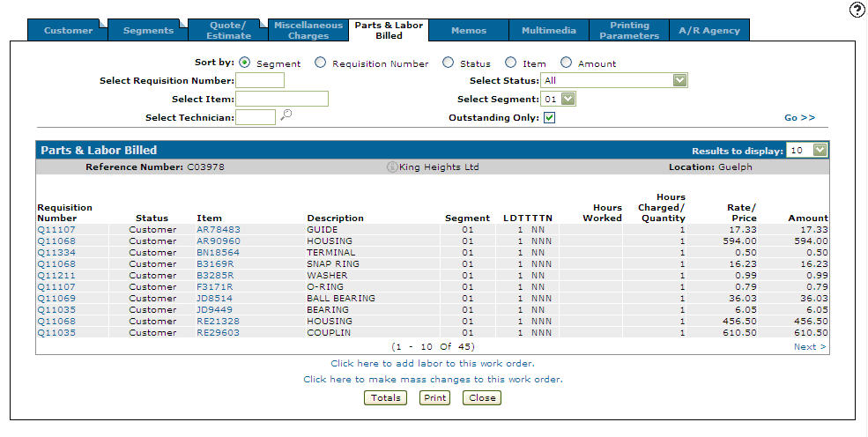
Task: Open the Select Status dropdown
Action: click(x=679, y=81)
